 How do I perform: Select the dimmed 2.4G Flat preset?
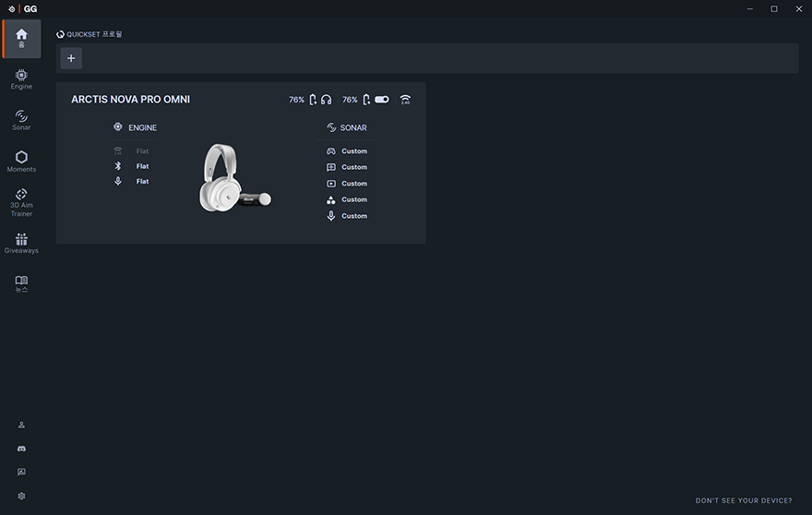click(142, 151)
